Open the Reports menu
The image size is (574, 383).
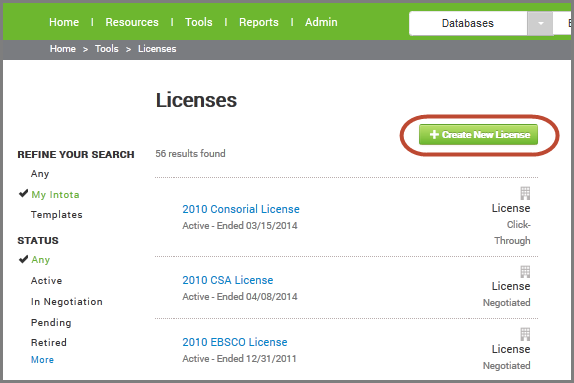pyautogui.click(x=259, y=22)
